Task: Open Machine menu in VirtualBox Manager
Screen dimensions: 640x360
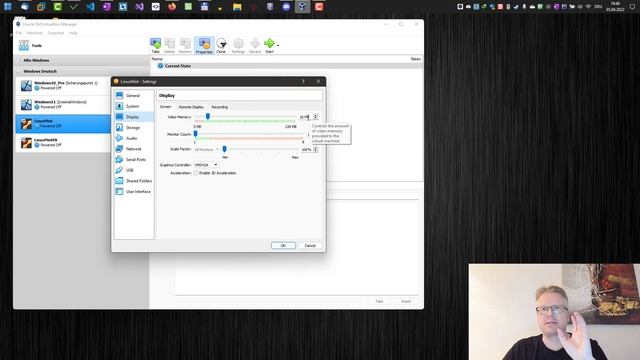Action: [35, 33]
